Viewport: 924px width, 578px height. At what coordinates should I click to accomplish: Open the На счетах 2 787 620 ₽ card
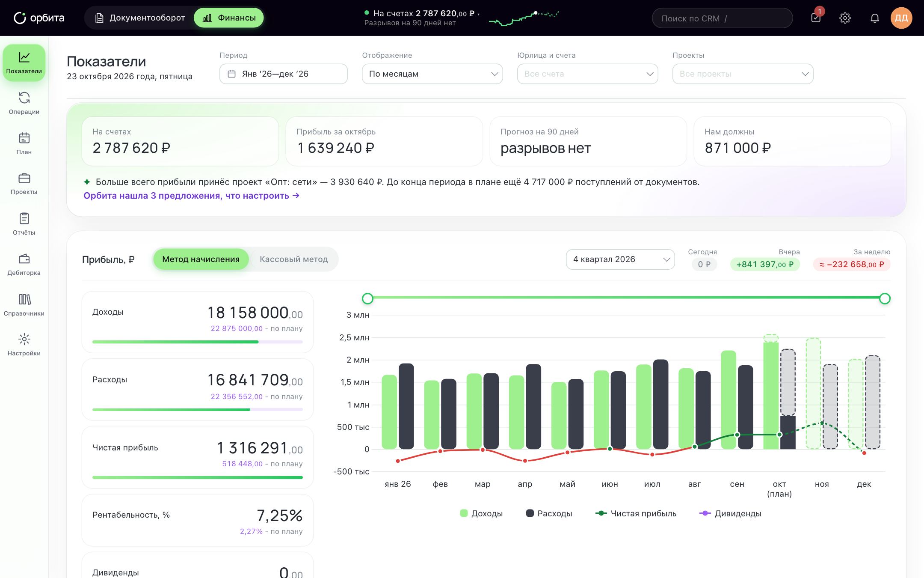[180, 141]
